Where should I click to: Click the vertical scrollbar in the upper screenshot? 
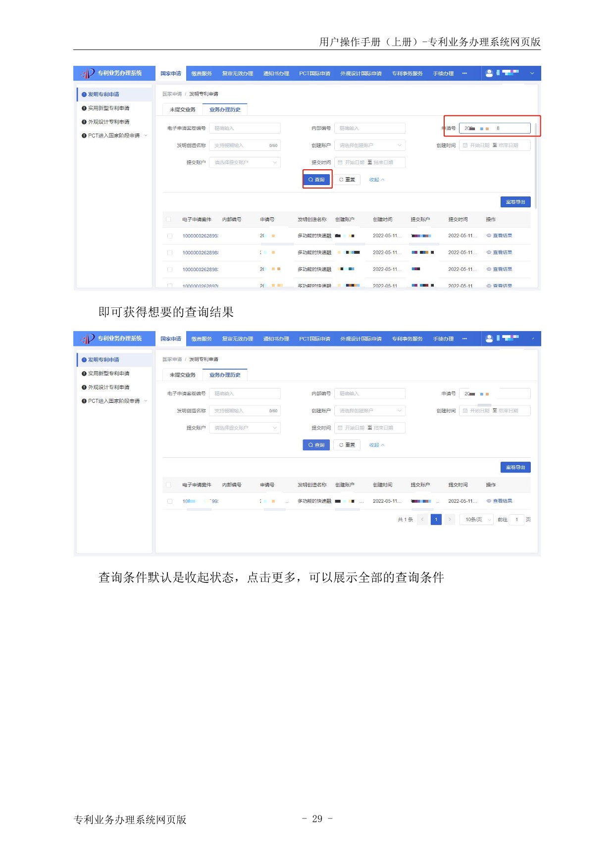tap(535, 163)
